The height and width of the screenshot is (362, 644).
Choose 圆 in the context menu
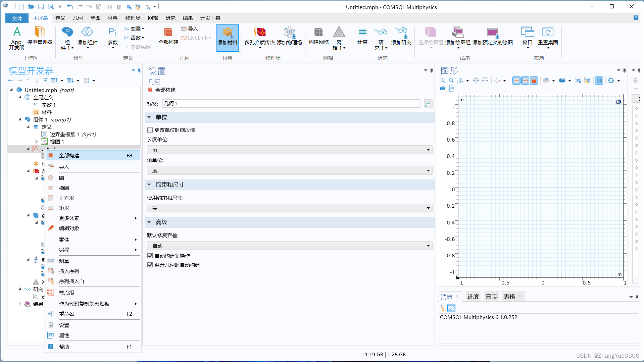93,178
